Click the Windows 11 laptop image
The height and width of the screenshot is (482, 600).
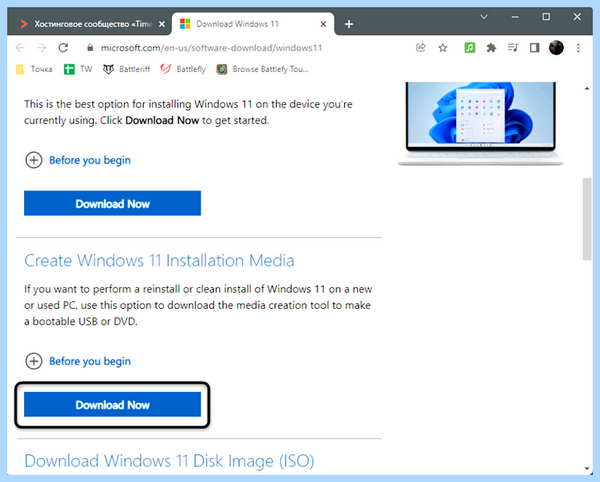click(481, 123)
